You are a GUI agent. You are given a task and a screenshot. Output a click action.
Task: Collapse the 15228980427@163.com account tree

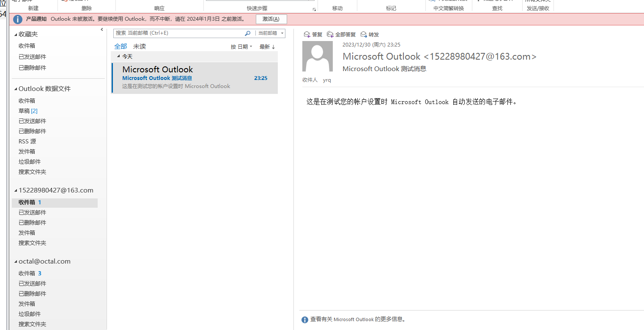coord(16,190)
